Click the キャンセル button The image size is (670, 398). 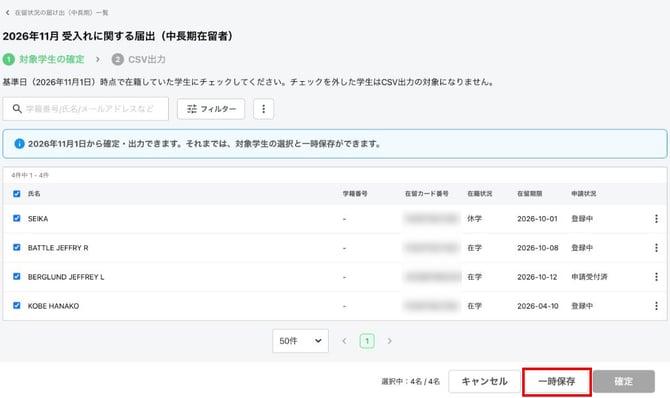tap(484, 381)
